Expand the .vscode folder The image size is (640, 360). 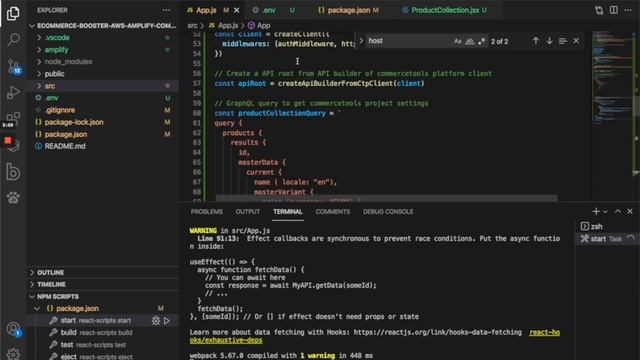[103, 38]
